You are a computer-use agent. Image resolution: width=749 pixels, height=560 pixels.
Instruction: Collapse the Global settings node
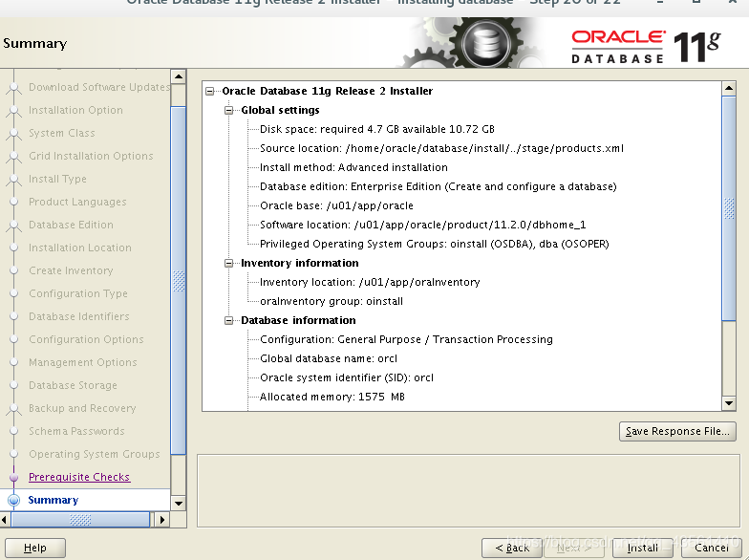[x=229, y=111]
